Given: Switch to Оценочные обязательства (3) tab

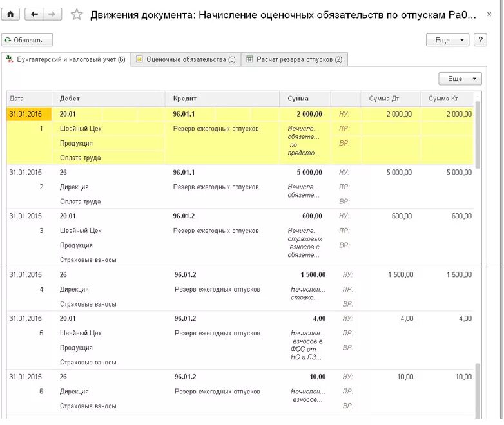Looking at the screenshot, I should (186, 59).
